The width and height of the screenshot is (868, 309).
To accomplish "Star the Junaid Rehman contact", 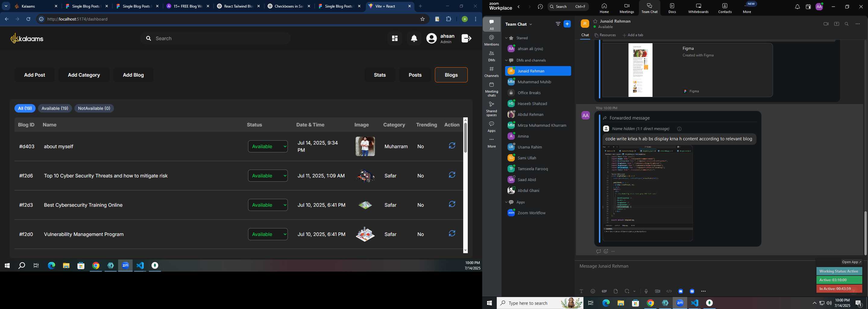I will (x=596, y=21).
